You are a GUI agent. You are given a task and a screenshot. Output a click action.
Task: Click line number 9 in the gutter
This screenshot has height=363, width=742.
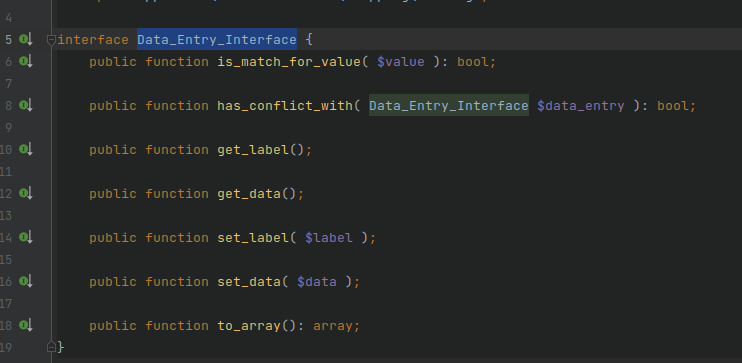tap(9, 128)
